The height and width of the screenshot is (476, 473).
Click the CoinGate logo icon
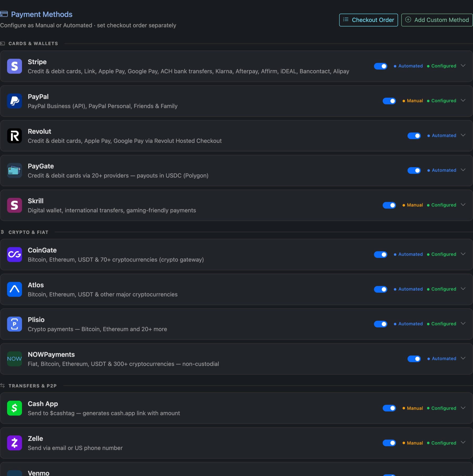(14, 255)
